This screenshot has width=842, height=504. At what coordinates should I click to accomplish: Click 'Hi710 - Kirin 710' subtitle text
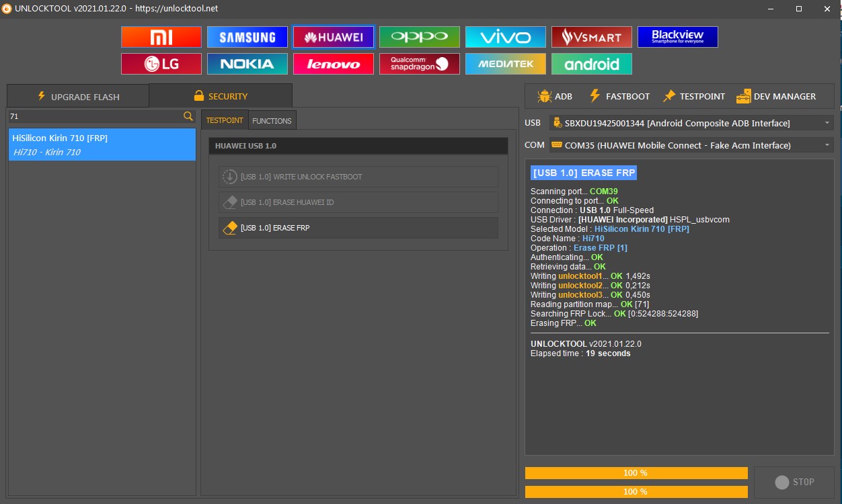(46, 153)
